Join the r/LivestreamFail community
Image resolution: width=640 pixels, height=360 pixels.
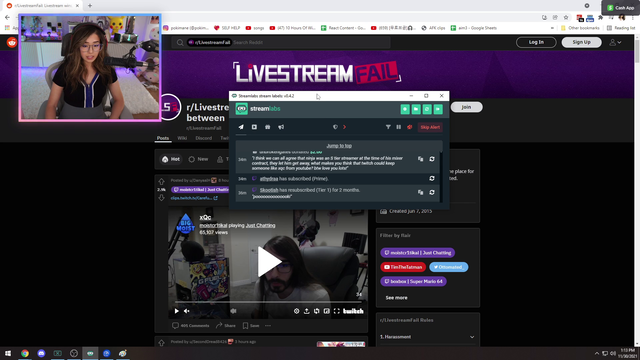(466, 107)
